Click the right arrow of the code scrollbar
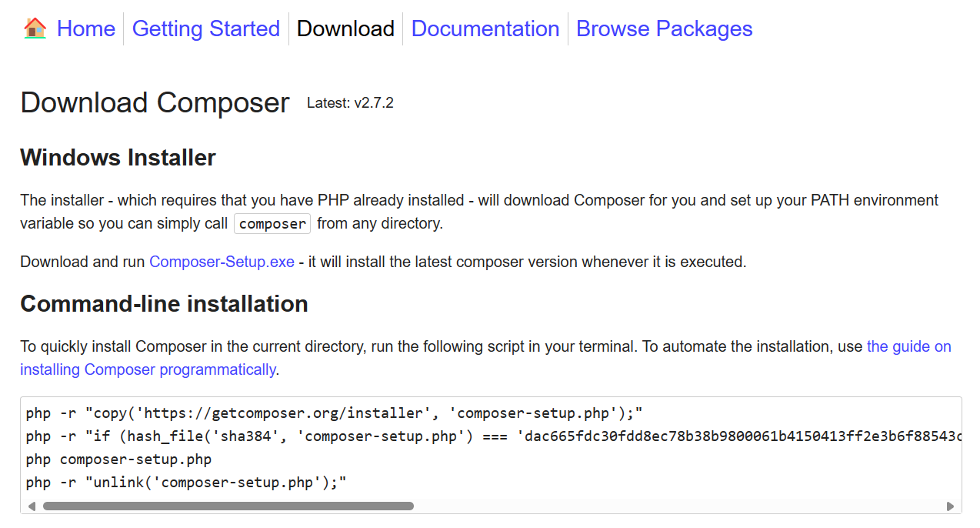980x528 pixels. (x=951, y=506)
